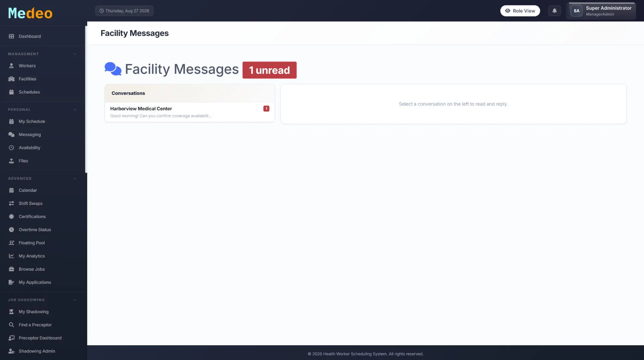Click the My Applications pen icon
The height and width of the screenshot is (360, 644).
click(11, 282)
